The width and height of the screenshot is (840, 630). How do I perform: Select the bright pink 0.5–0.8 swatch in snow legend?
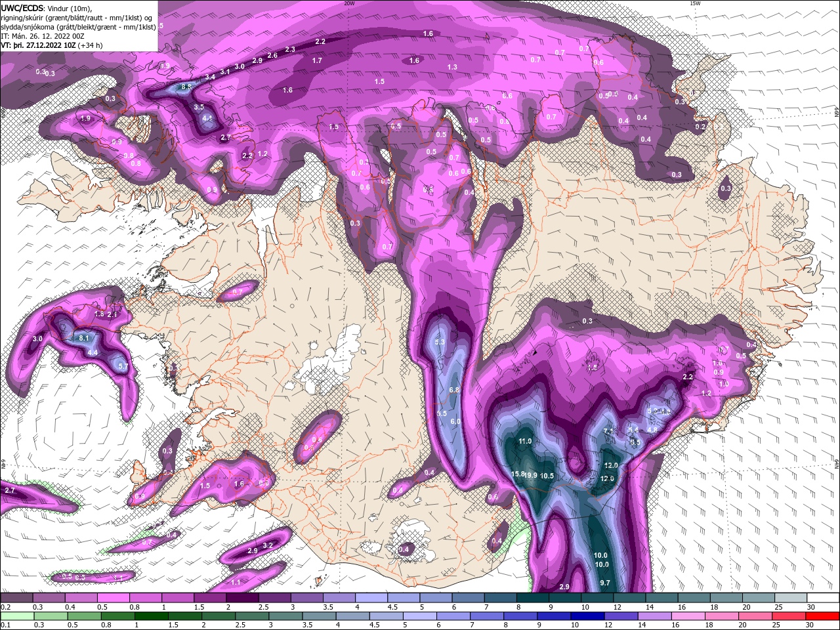click(x=113, y=598)
